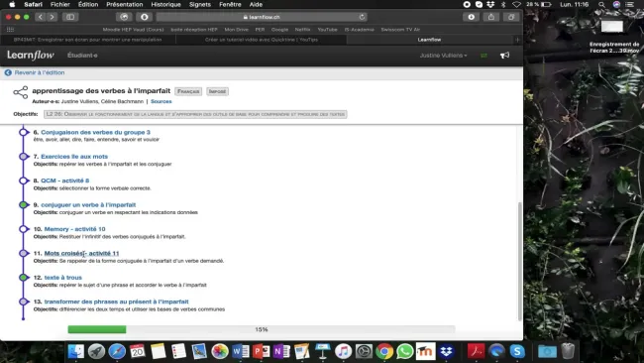Click the share-graph icon beside the course title
Viewport: 644px width, 363px height.
[x=21, y=92]
